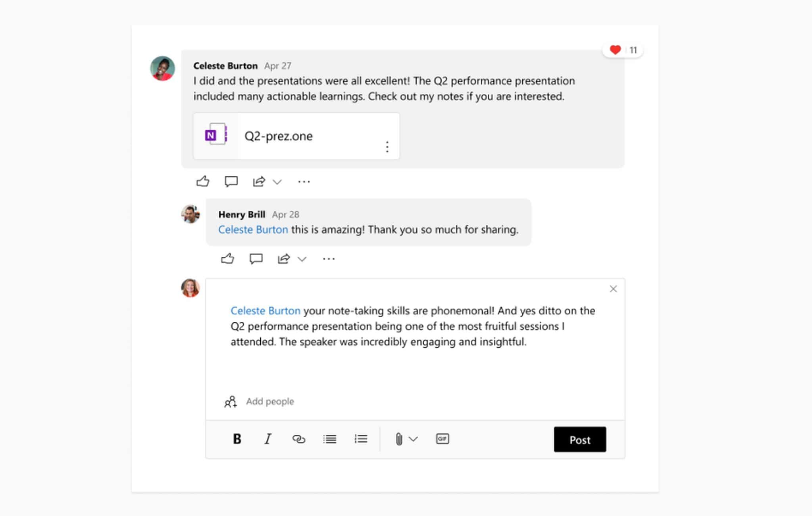Open more actions menu under Henry's message
Image resolution: width=812 pixels, height=516 pixels.
click(x=329, y=258)
